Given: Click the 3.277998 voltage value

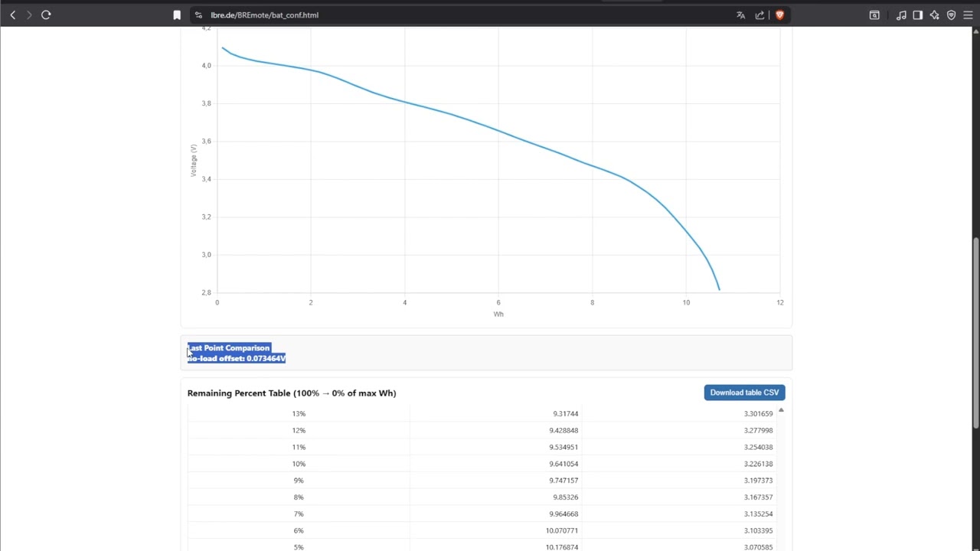Looking at the screenshot, I should pyautogui.click(x=758, y=431).
